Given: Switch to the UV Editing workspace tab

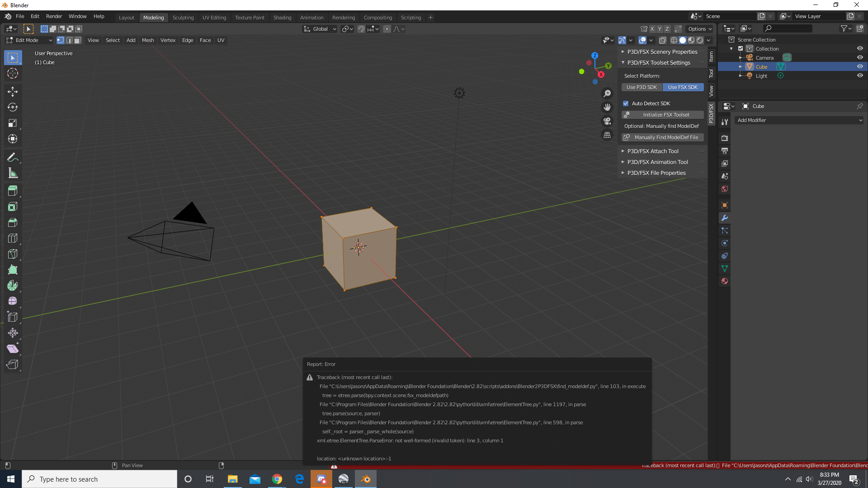Looking at the screenshot, I should click(214, 18).
